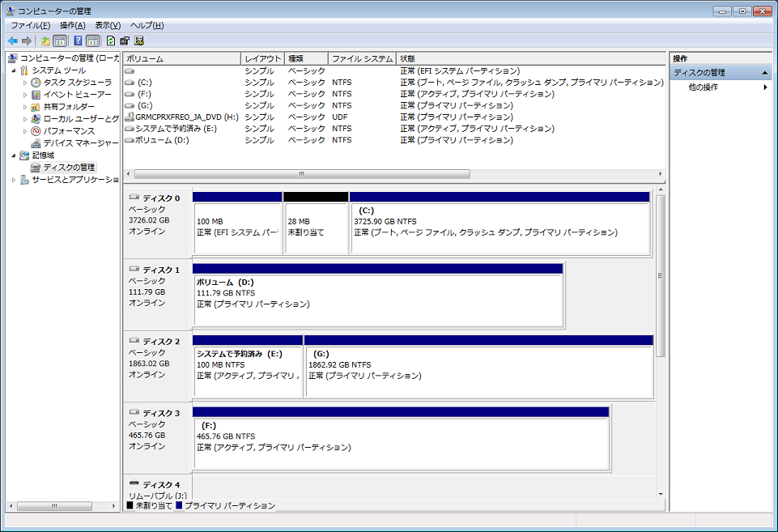
Task: Select the ディスクの管理 tree item
Action: pos(63,168)
